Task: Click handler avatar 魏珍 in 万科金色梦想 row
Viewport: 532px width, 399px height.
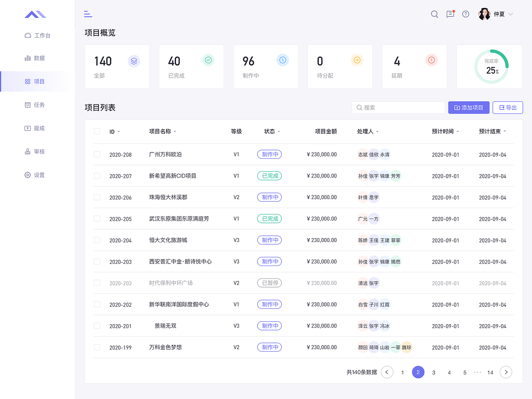Action: [x=406, y=347]
